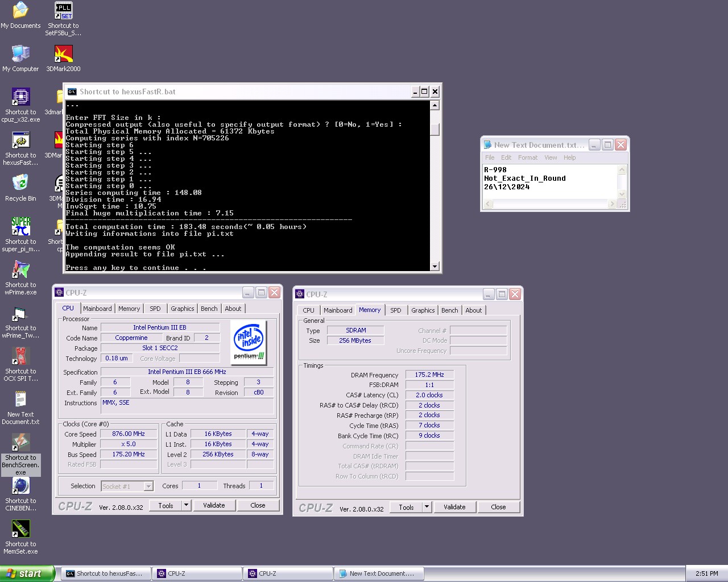Image resolution: width=728 pixels, height=582 pixels.
Task: Open the Tools dropdown arrow in Memory CPU-Z
Action: coord(427,507)
